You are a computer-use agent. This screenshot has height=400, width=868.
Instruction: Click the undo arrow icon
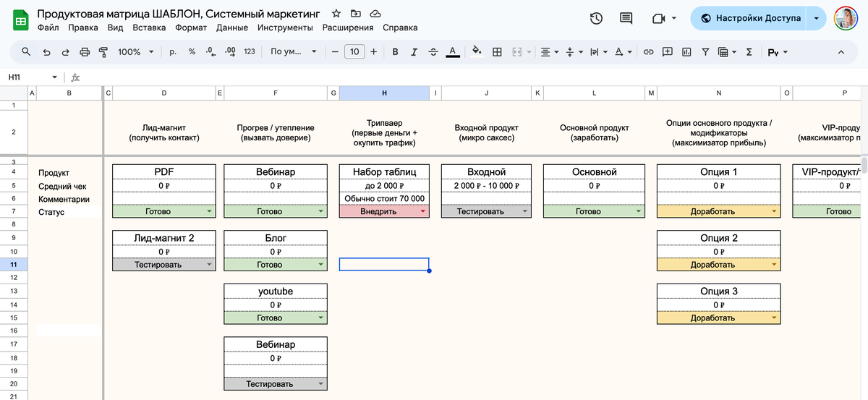tap(46, 52)
